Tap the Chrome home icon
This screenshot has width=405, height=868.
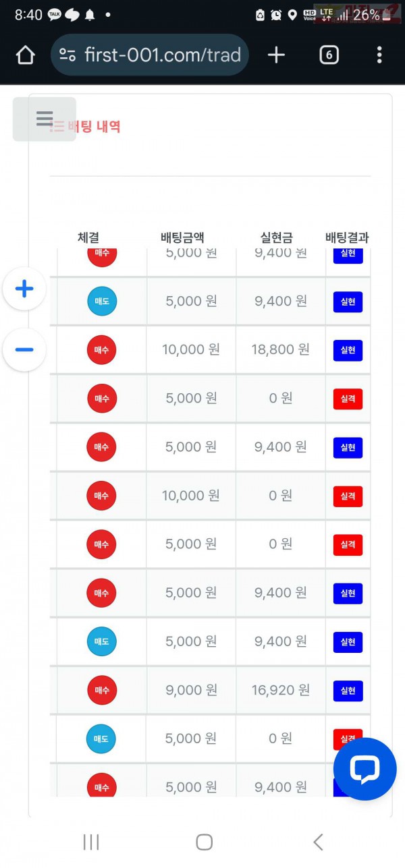[25, 55]
